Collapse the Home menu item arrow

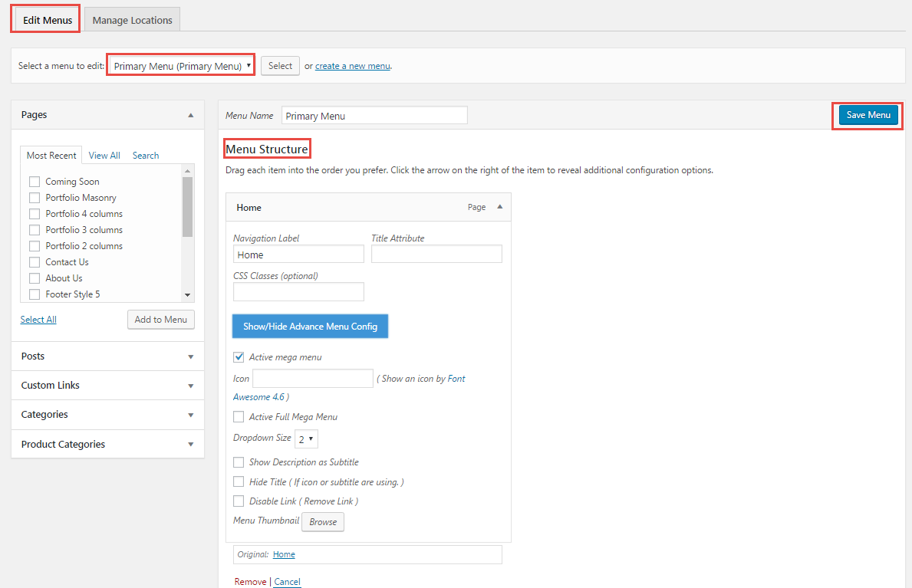[x=499, y=206]
